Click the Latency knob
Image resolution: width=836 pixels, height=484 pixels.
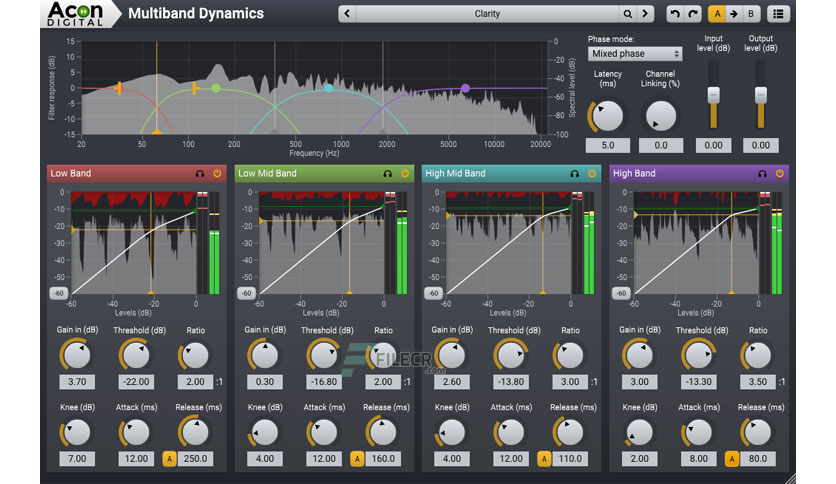coord(607,116)
